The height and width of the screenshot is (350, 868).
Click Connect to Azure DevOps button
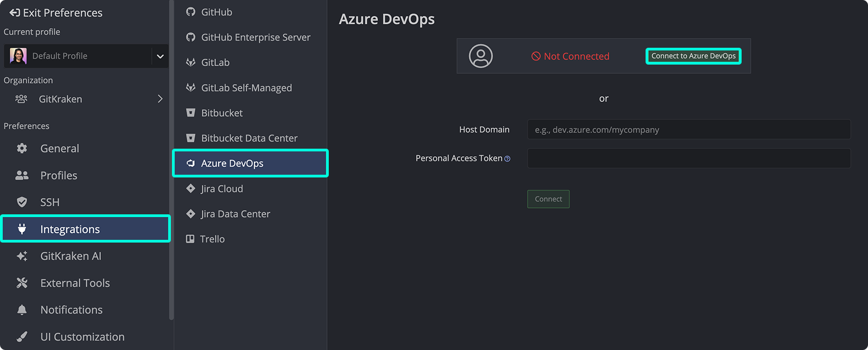point(693,56)
